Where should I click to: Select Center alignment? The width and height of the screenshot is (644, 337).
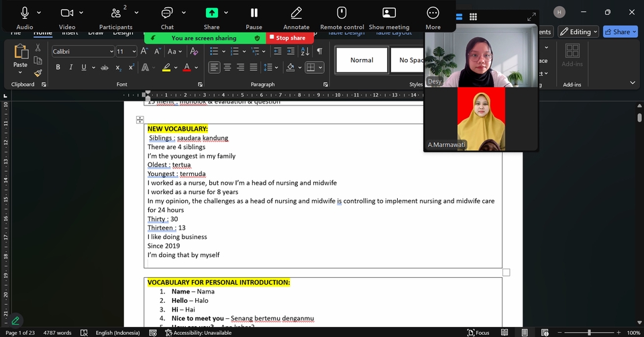[227, 67]
